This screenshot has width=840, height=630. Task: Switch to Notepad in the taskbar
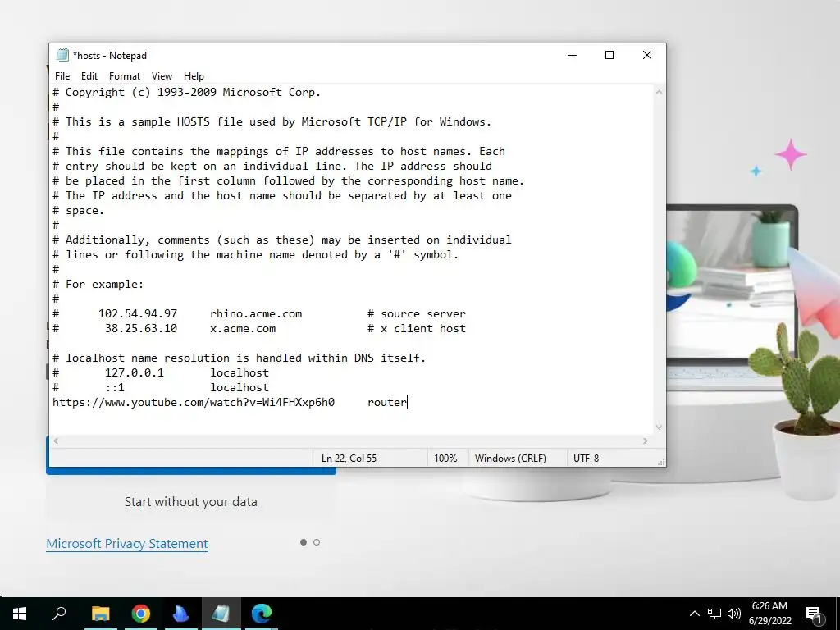(x=221, y=614)
